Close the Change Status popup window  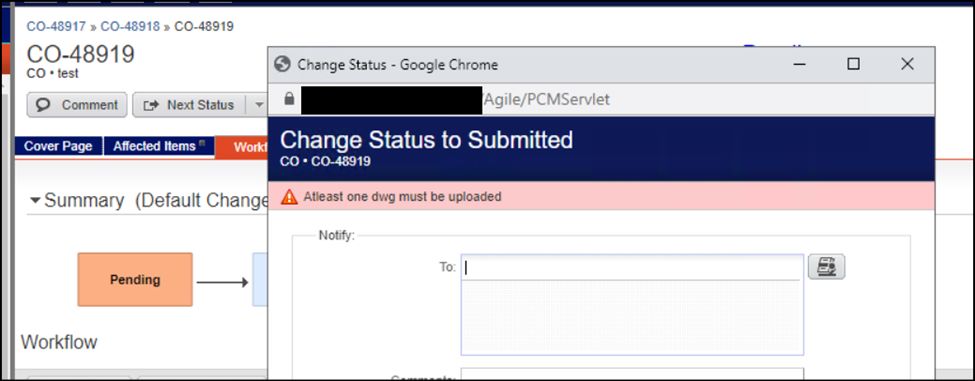[x=907, y=64]
